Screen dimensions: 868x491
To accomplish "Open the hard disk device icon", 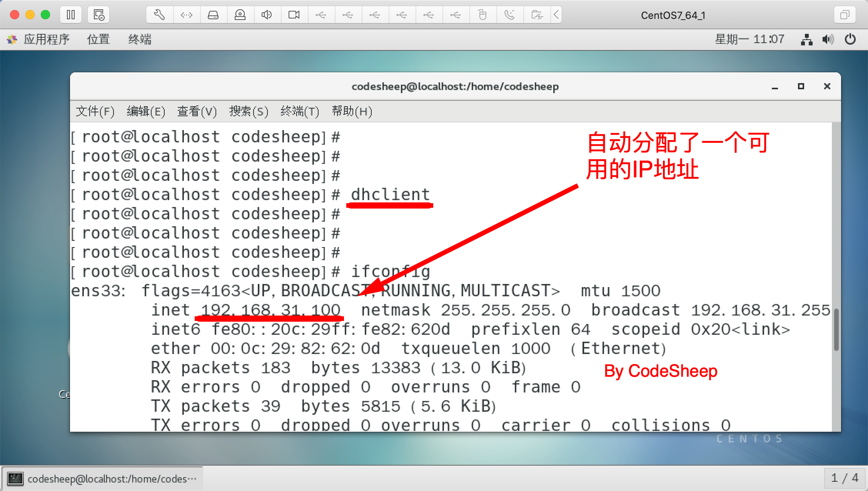I will tap(213, 15).
